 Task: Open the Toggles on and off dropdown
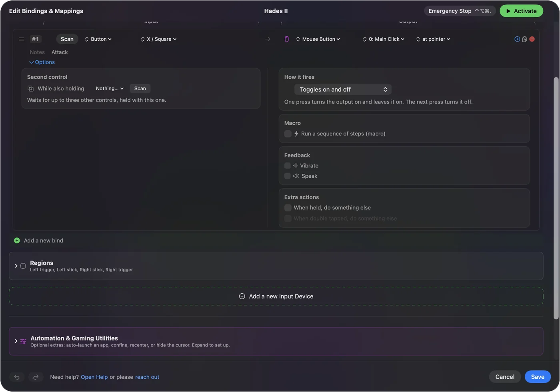point(343,90)
